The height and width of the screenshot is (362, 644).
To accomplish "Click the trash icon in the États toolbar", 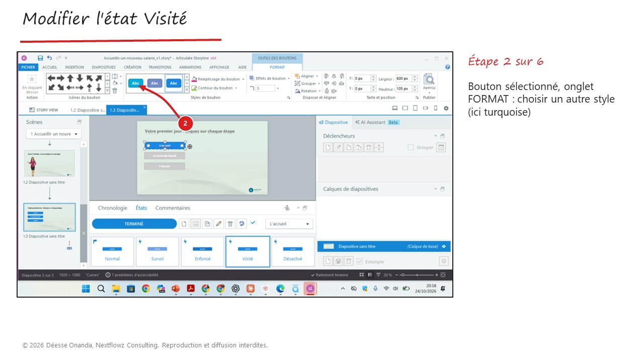I will 230,224.
